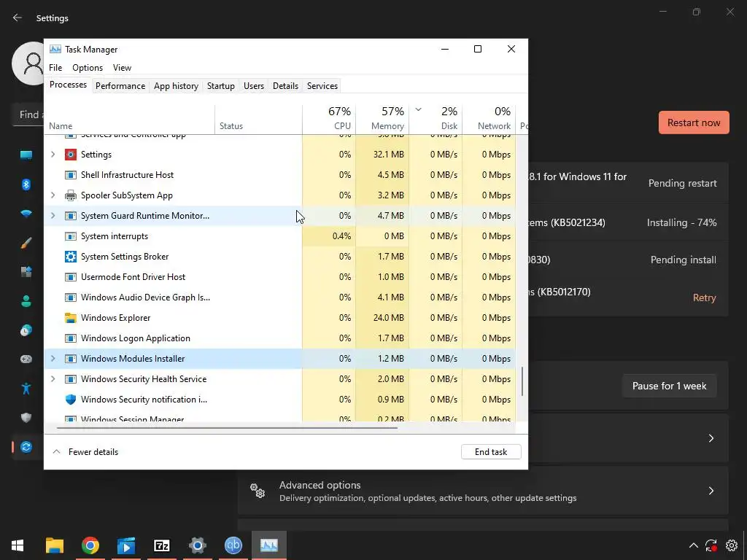Click the Windows Start button
This screenshot has width=747, height=560.
[x=18, y=545]
